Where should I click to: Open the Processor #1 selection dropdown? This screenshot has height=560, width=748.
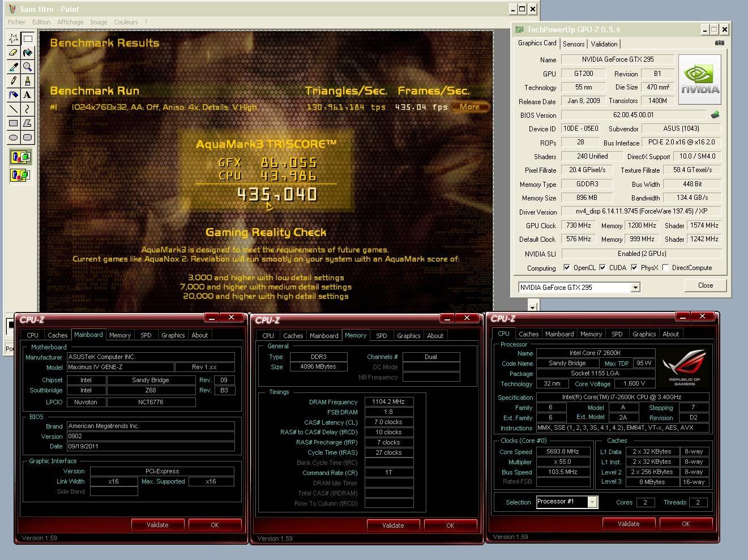click(592, 502)
